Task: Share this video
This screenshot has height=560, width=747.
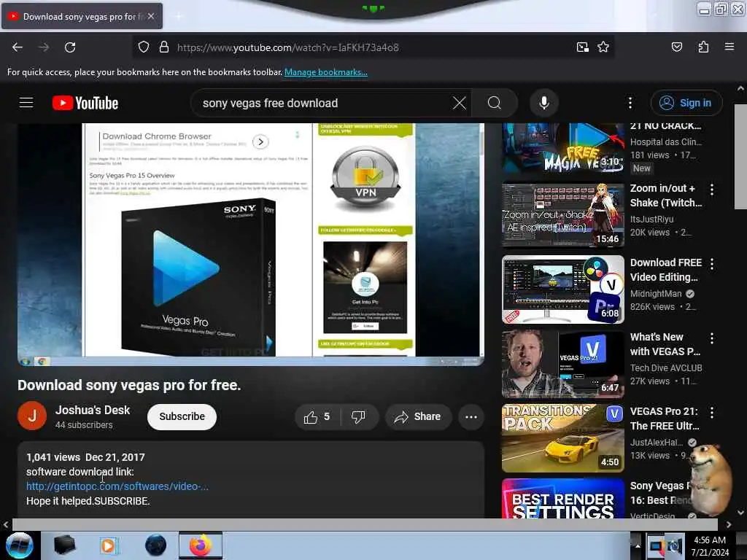Action: coord(418,416)
